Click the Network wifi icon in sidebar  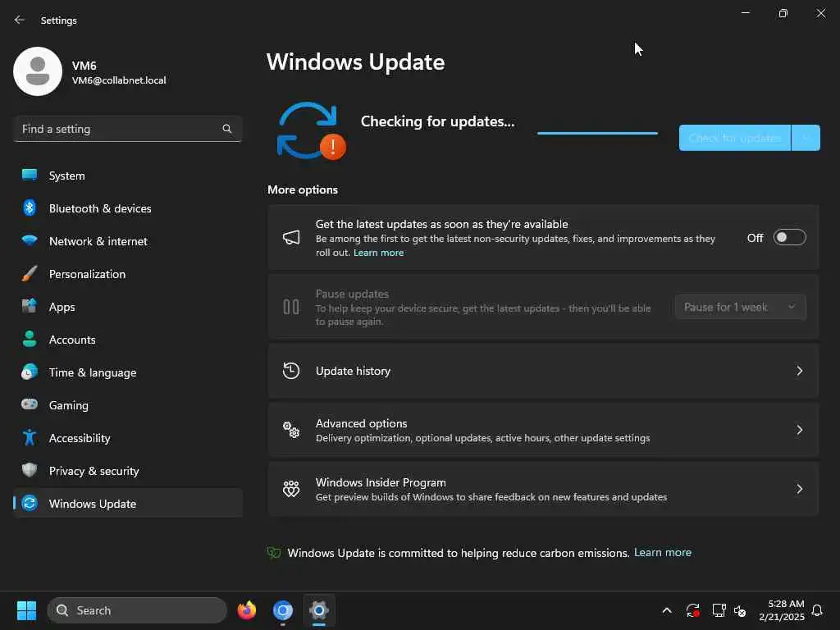point(30,240)
